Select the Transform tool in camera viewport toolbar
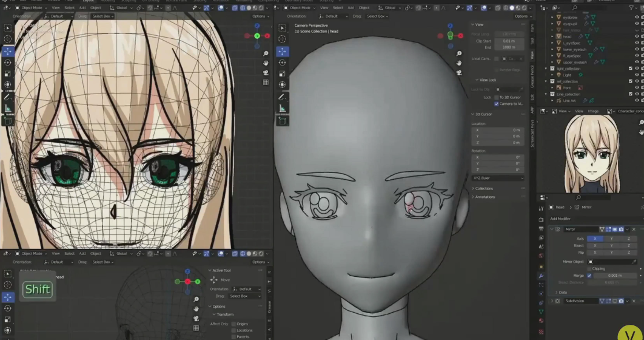 (282, 84)
